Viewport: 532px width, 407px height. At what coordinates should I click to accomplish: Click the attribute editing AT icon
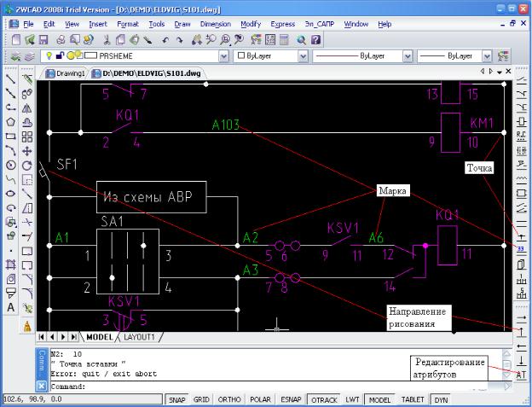(522, 375)
